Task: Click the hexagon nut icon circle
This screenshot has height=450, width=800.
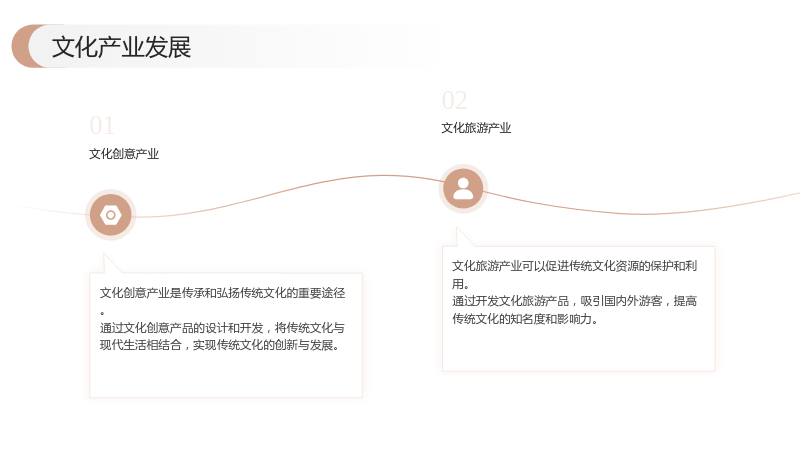Action: click(x=111, y=215)
